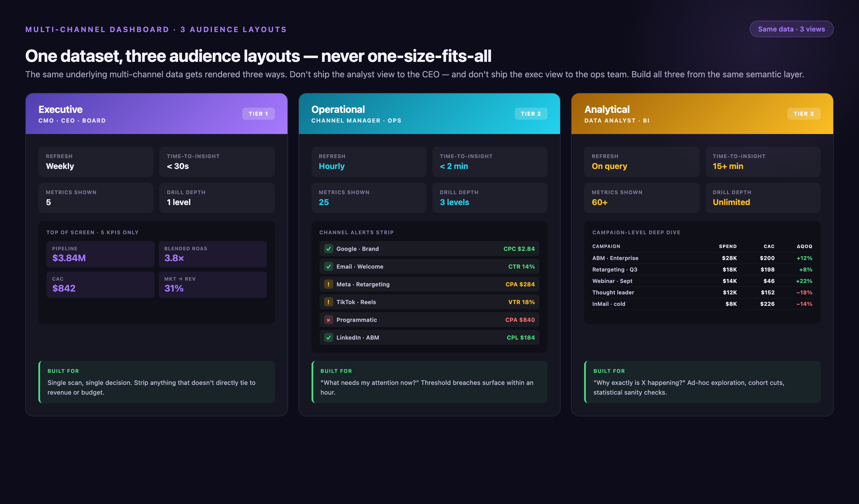Open the Blended ROAS 3.8× KPI tile
Screen dimensions: 859x504
pos(212,254)
